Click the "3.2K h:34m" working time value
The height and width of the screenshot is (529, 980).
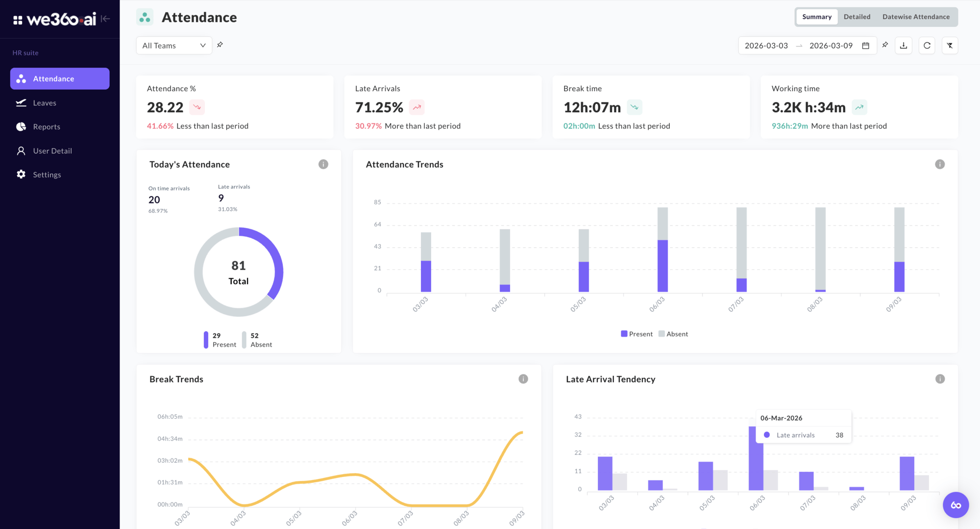[x=808, y=107]
